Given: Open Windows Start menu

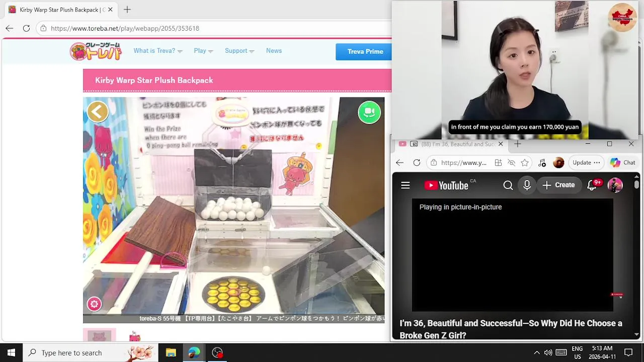Looking at the screenshot, I should 11,352.
